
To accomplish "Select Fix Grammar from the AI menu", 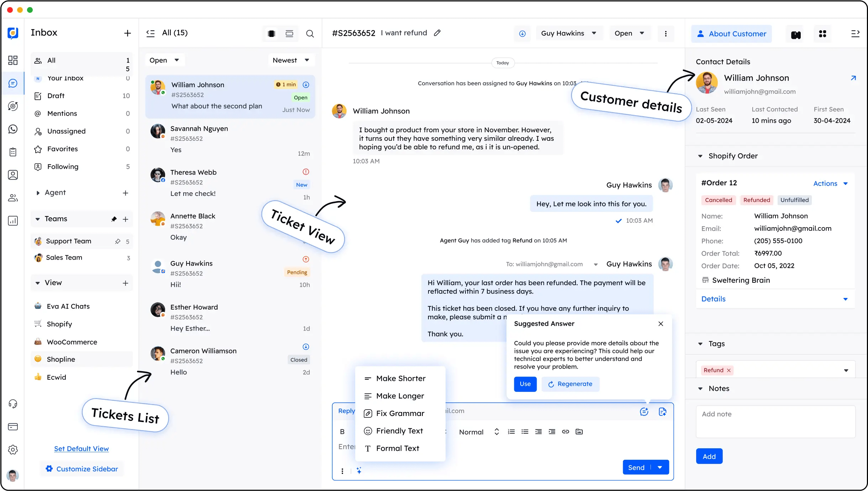I will 400,413.
